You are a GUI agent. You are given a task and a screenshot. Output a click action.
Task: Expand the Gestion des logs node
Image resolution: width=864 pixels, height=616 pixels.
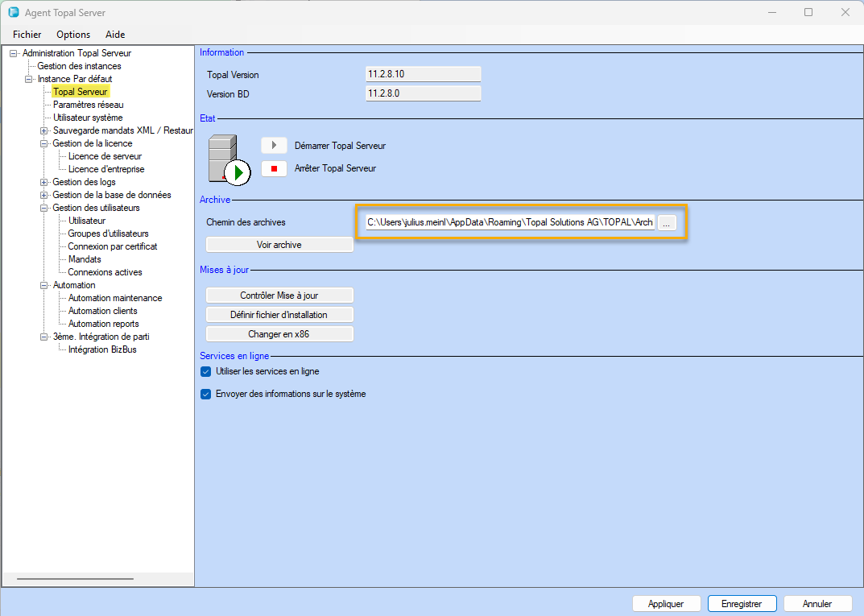[44, 182]
